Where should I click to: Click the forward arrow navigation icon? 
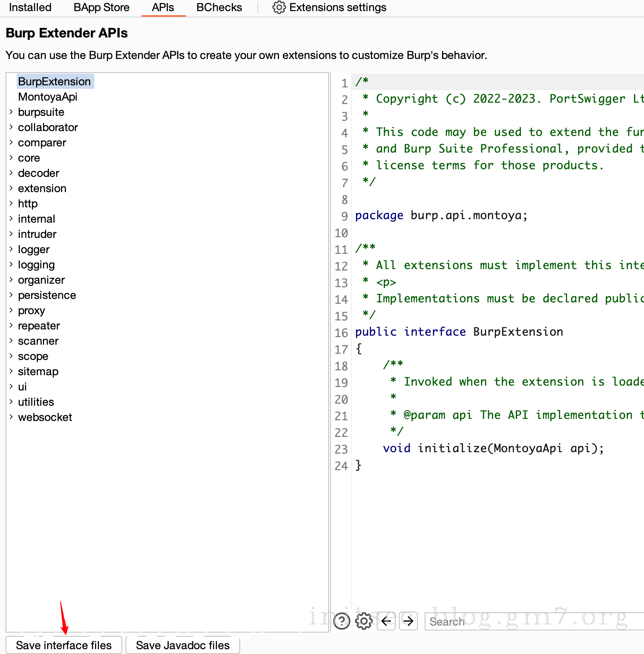408,621
